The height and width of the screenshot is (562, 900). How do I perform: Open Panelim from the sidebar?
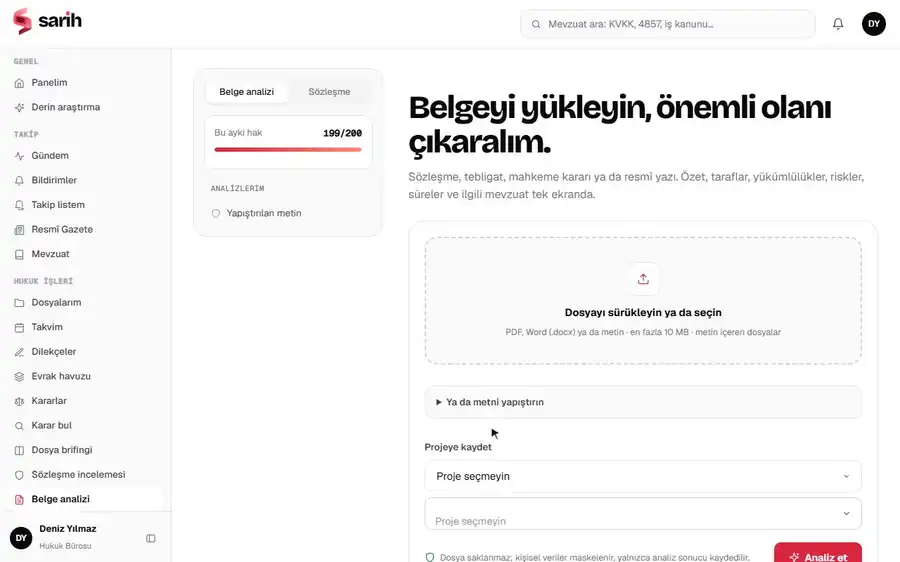[86, 83]
